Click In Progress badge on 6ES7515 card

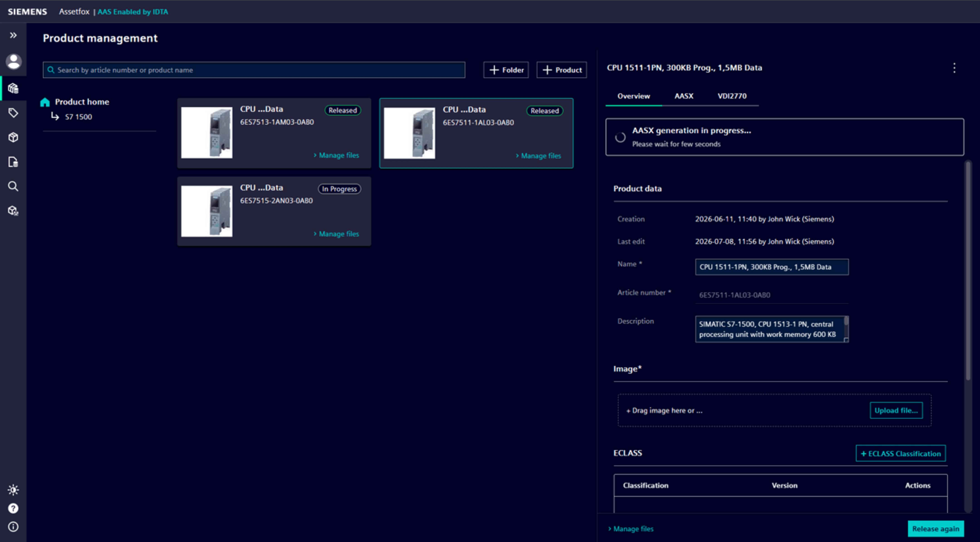click(x=339, y=189)
